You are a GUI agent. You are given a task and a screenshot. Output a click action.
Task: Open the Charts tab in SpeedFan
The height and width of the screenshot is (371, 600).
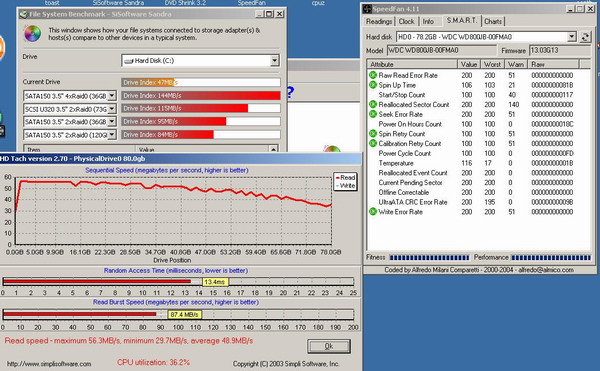click(x=493, y=21)
